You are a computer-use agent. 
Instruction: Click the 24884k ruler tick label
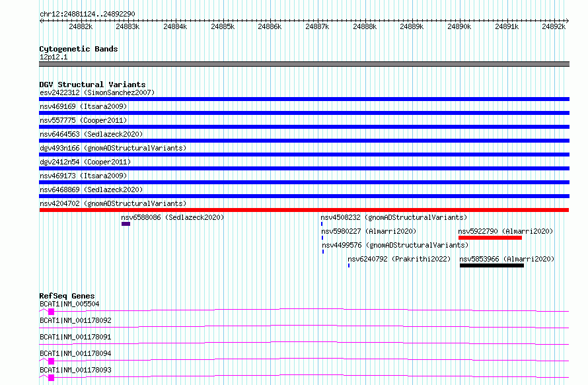(175, 26)
